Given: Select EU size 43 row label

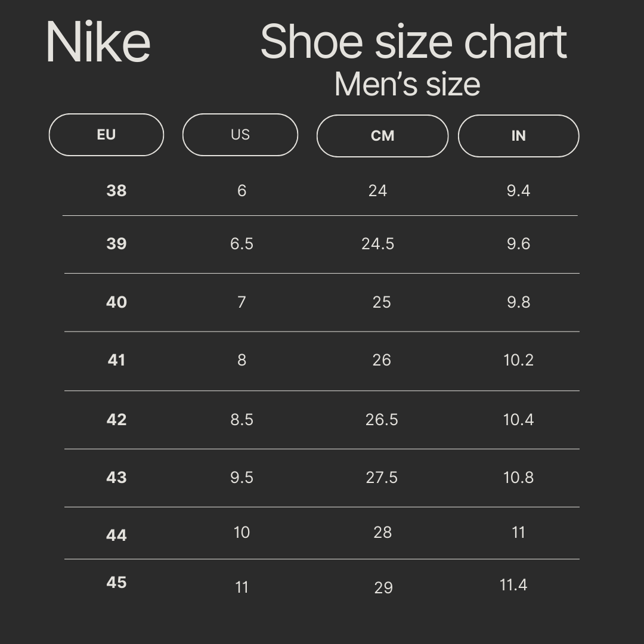Looking at the screenshot, I should 116,478.
